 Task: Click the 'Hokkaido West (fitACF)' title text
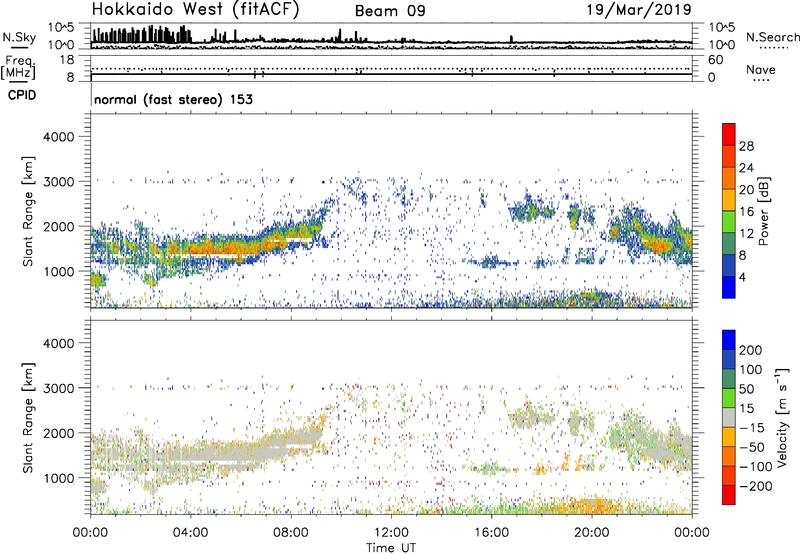pyautogui.click(x=195, y=10)
